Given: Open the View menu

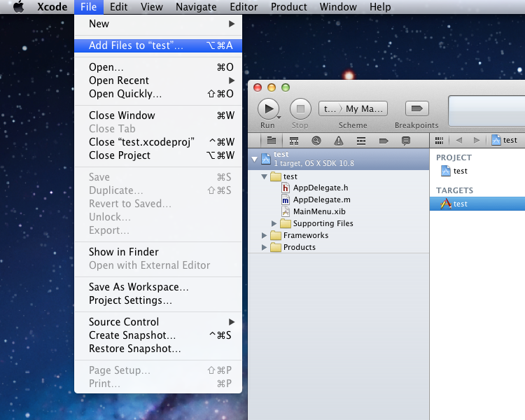Looking at the screenshot, I should [x=152, y=7].
